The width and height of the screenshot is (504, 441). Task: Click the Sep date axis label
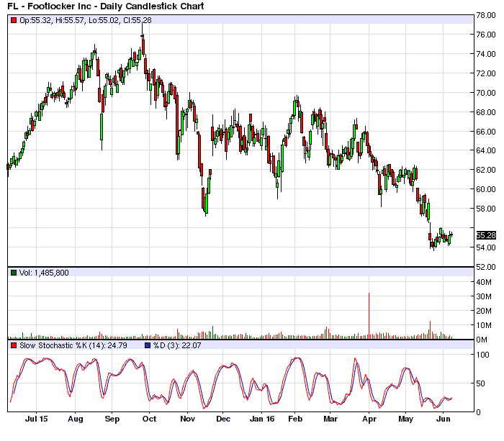click(112, 419)
